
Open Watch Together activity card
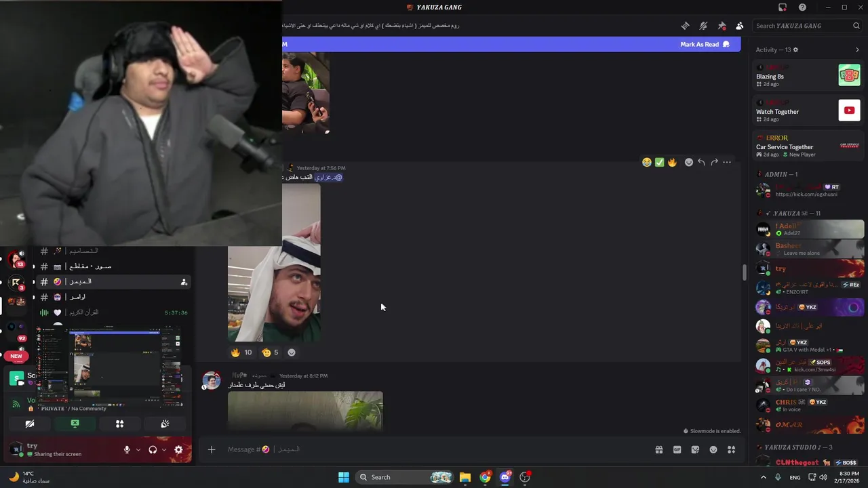coord(808,110)
